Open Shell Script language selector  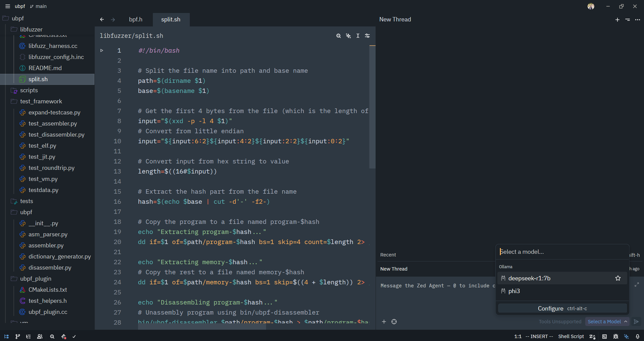[571, 336]
